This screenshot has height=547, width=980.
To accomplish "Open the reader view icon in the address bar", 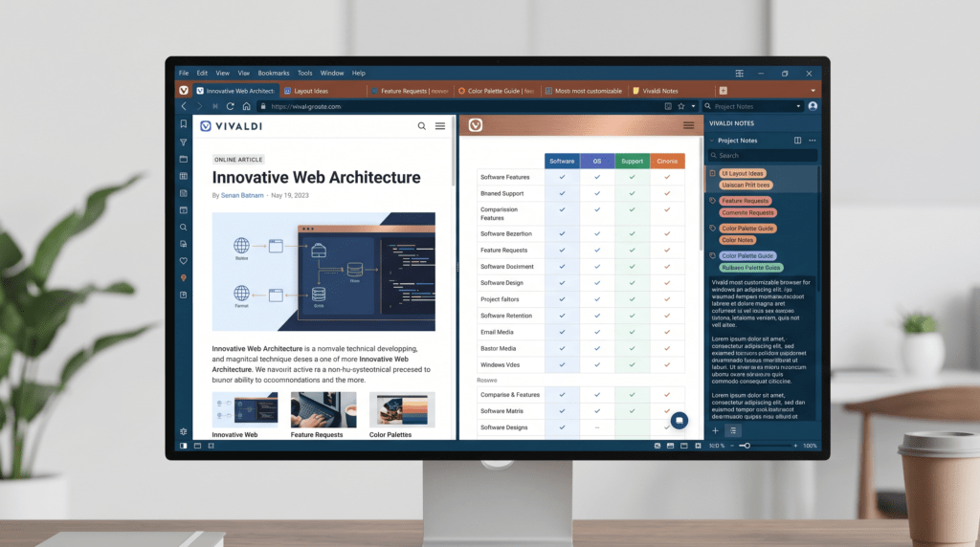I will point(668,107).
